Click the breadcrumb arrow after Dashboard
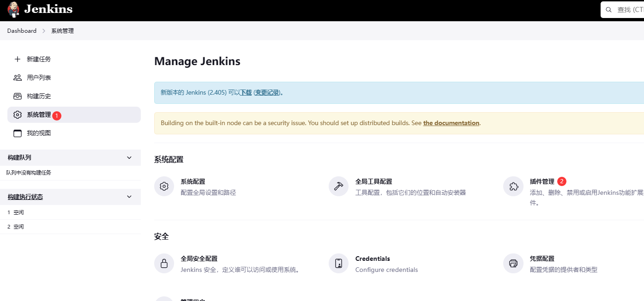This screenshot has height=301, width=644. coord(44,31)
